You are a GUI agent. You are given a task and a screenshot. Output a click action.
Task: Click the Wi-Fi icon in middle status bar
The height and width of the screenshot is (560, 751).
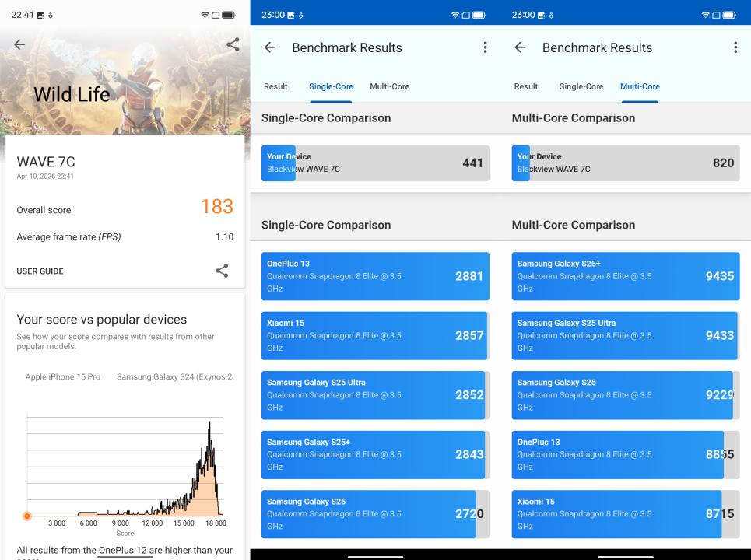pos(455,15)
